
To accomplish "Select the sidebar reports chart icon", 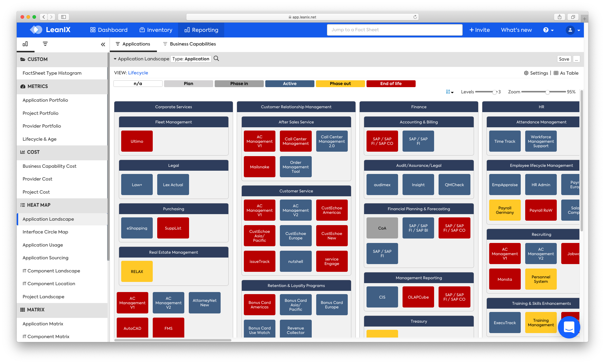I will click(x=25, y=44).
